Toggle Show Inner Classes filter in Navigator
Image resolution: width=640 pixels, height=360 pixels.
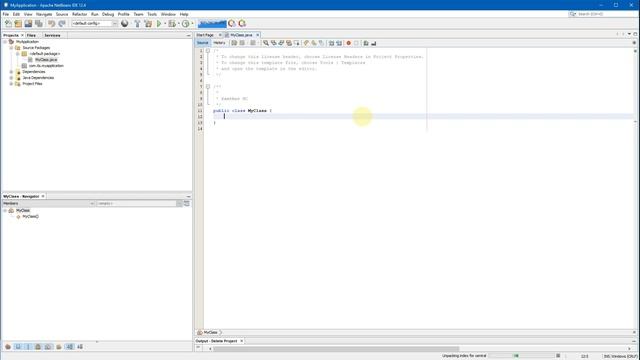tap(48, 347)
